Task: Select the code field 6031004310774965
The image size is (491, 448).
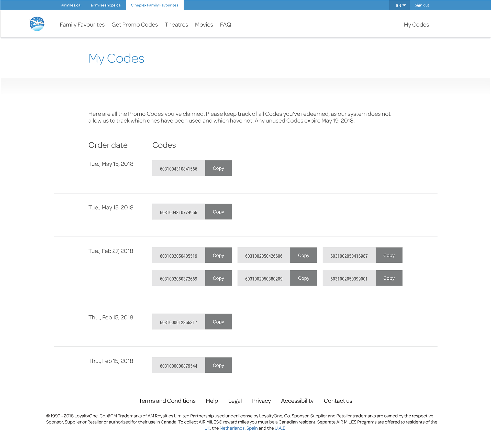Action: [178, 212]
